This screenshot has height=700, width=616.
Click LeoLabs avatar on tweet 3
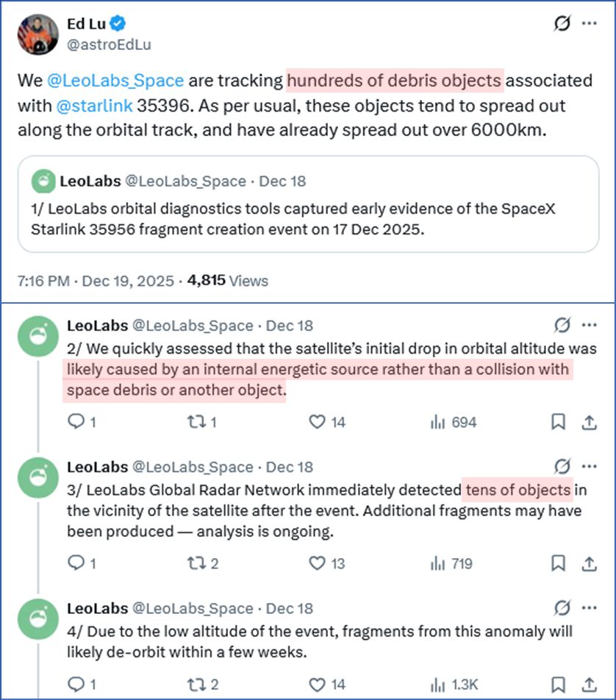tap(37, 476)
